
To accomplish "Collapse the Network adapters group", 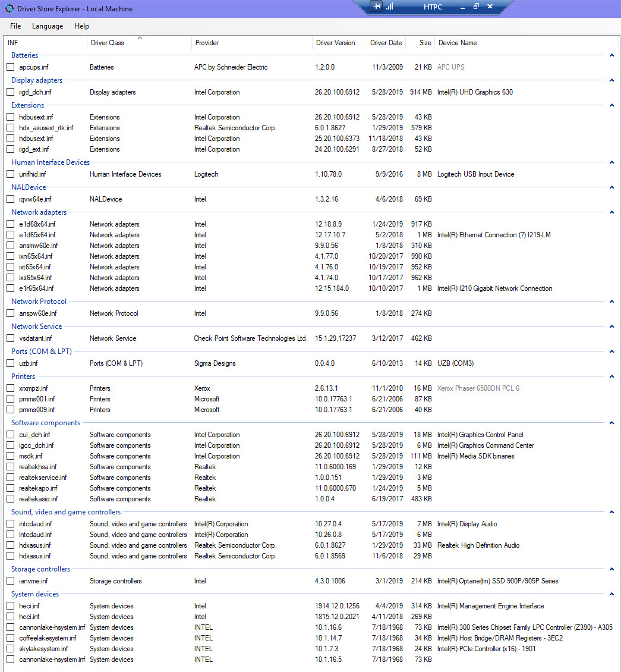I will pos(611,212).
